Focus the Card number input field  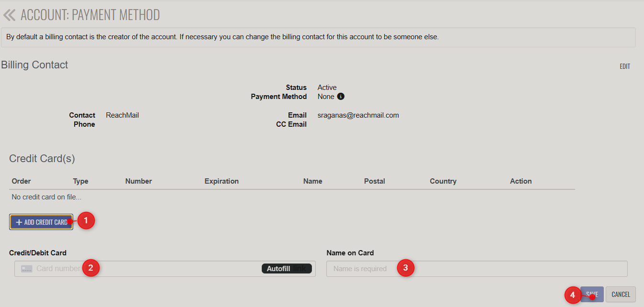[167, 269]
